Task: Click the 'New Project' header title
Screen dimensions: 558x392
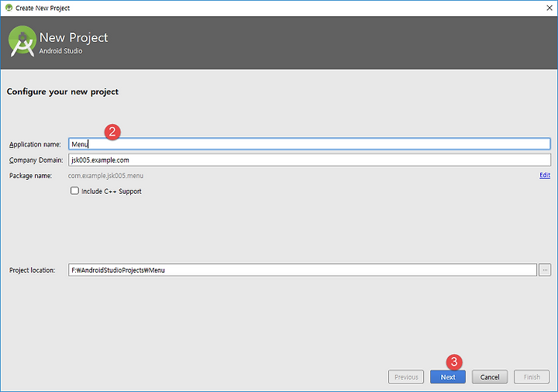Action: tap(74, 38)
